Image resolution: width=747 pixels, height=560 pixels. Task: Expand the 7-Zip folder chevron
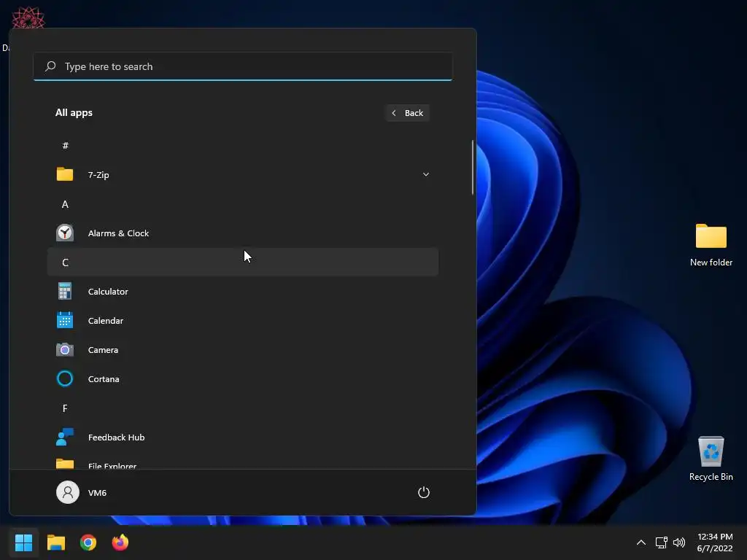tap(426, 174)
